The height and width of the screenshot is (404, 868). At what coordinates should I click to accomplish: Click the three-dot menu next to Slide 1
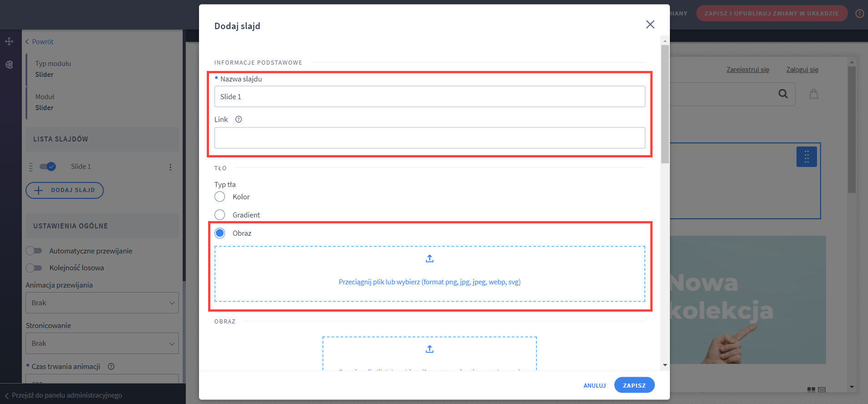coord(170,167)
